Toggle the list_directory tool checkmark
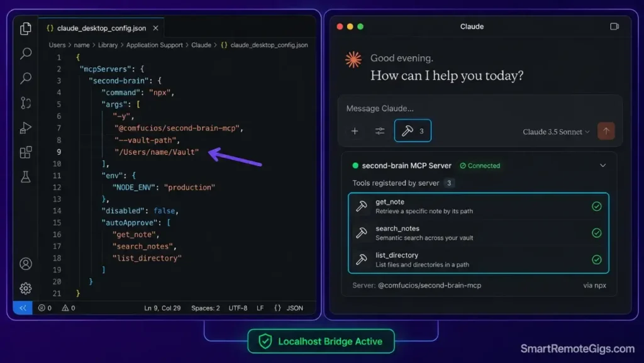Screen dimensions: 644x363 click(597, 260)
